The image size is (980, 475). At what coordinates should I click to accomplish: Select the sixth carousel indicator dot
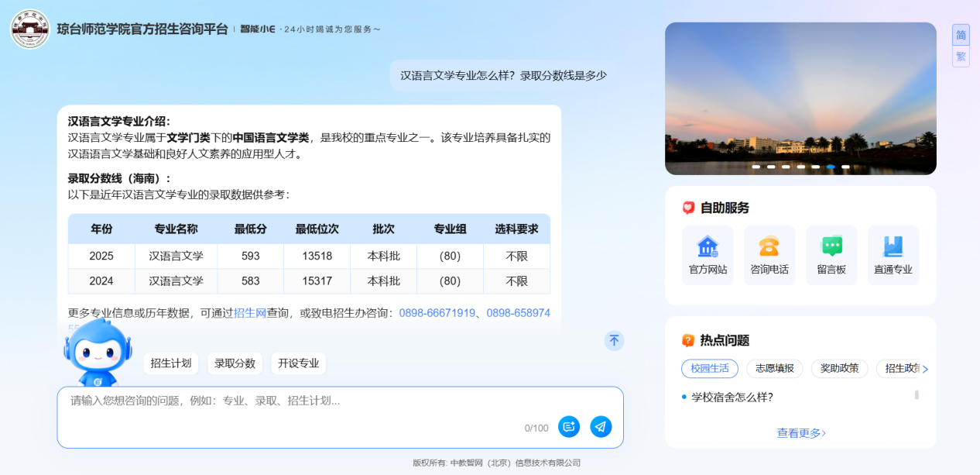pos(831,167)
